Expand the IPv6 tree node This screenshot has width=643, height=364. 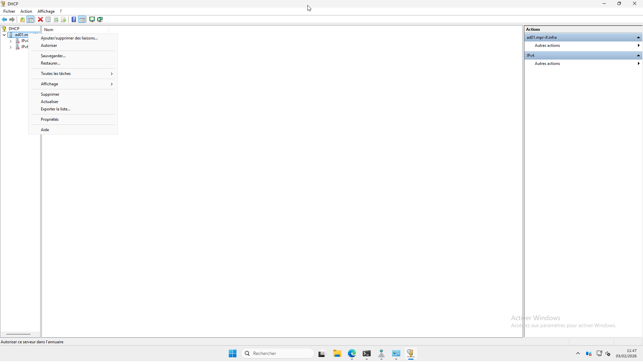[x=10, y=47]
